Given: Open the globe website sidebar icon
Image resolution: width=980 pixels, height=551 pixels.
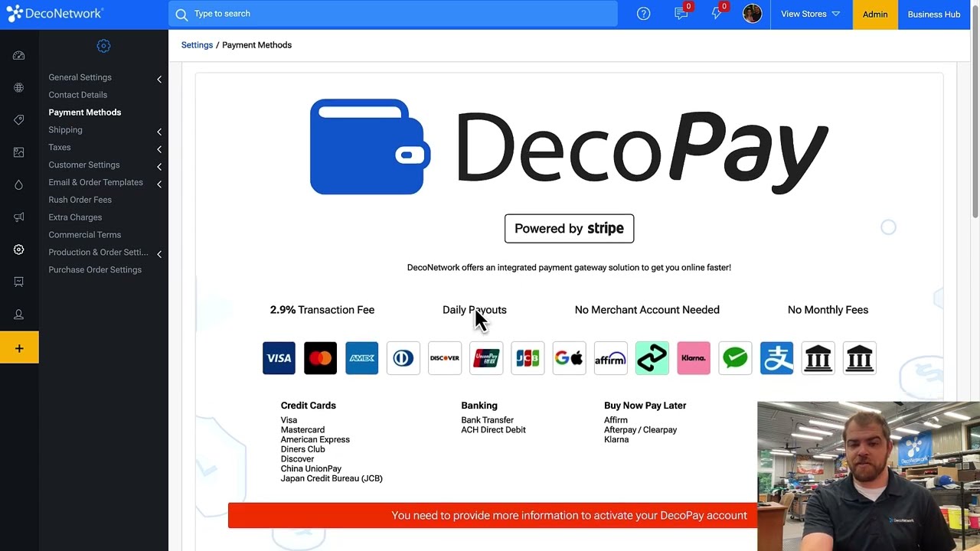Looking at the screenshot, I should pos(19,87).
